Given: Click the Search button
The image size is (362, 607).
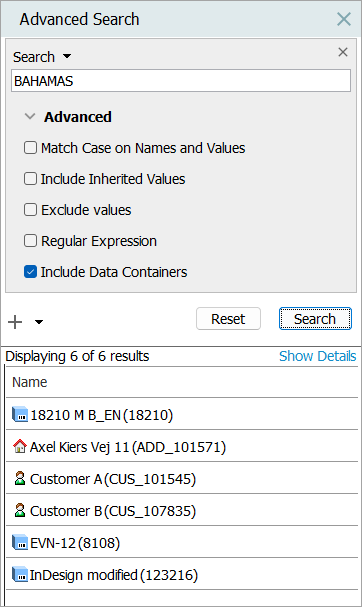Looking at the screenshot, I should [x=315, y=319].
